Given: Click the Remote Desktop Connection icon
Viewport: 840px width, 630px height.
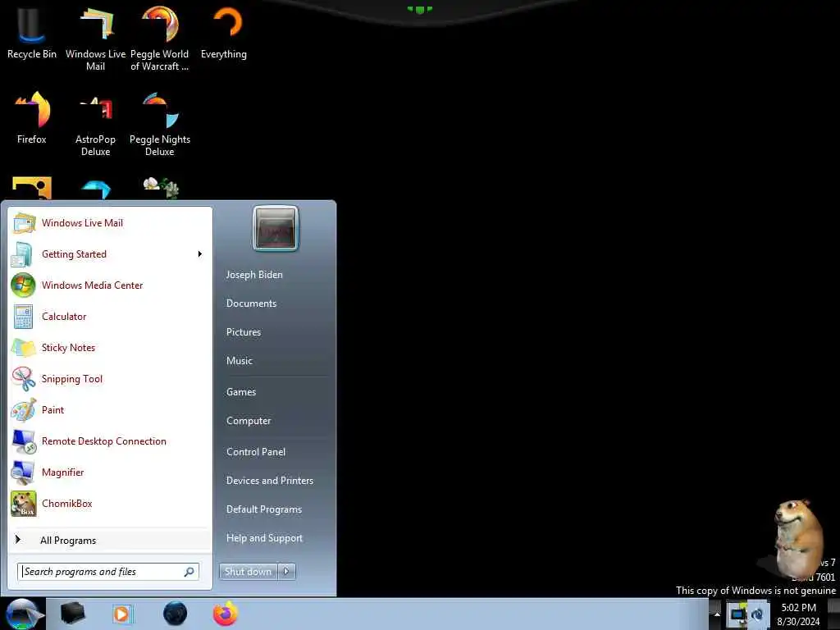Looking at the screenshot, I should point(24,441).
